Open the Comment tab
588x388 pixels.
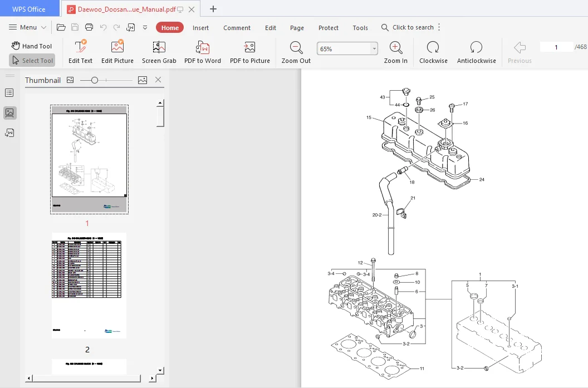[x=237, y=28]
